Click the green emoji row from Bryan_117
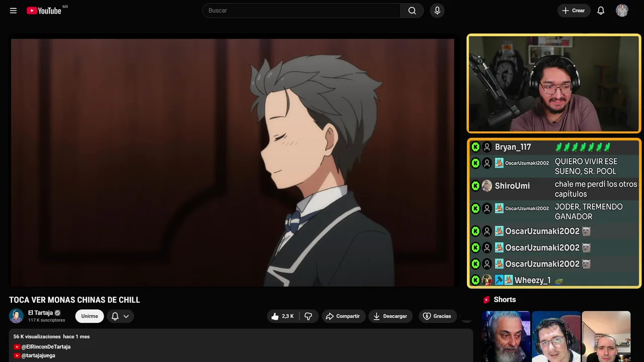This screenshot has width=644, height=362. pyautogui.click(x=583, y=147)
